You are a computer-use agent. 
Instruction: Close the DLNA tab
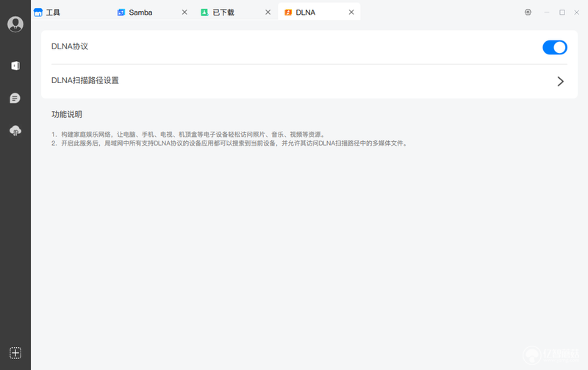(351, 13)
